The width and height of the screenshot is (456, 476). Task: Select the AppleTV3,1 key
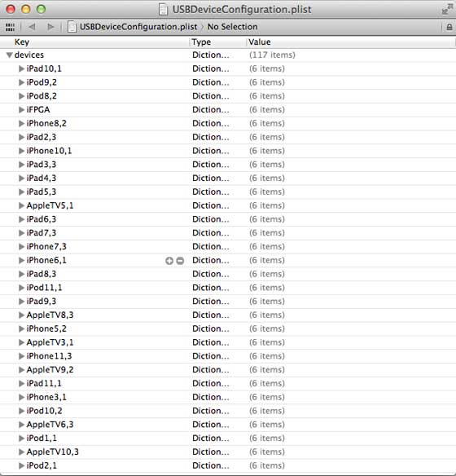tap(50, 342)
